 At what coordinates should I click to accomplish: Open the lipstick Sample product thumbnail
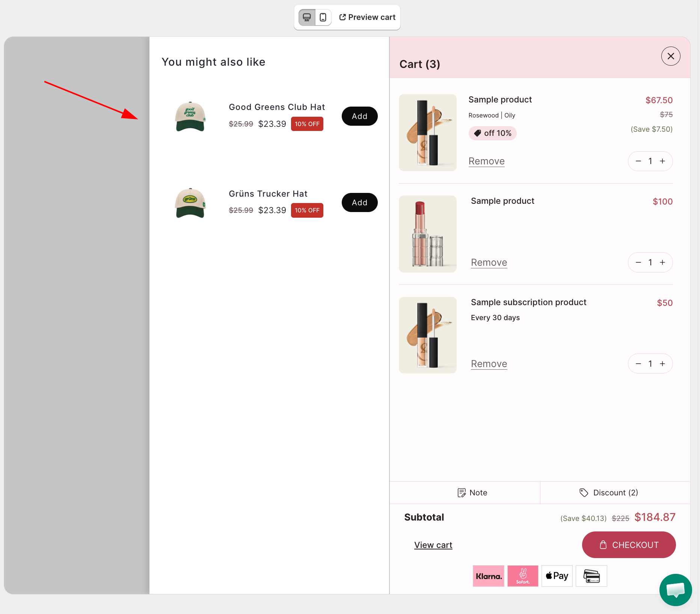[428, 234]
